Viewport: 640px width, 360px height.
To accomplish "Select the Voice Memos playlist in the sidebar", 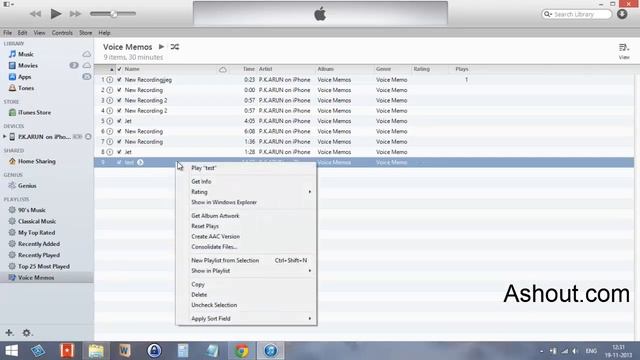I will point(36,278).
